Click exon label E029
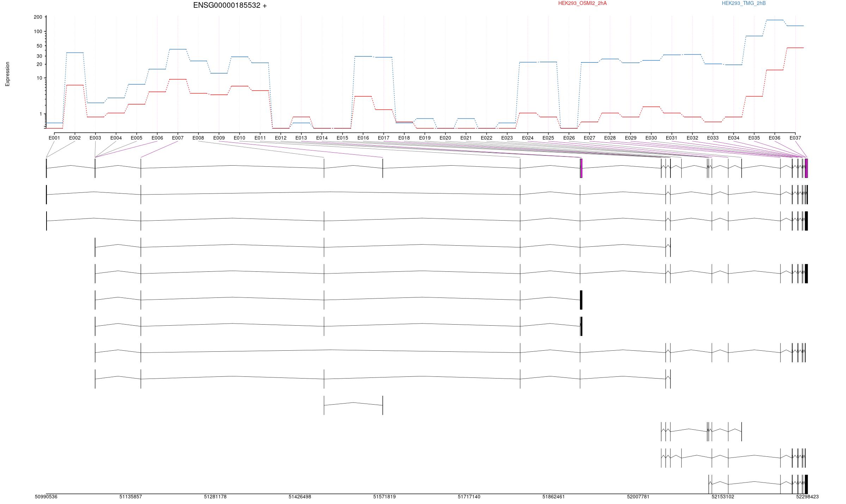The width and height of the screenshot is (846, 504). tap(631, 138)
